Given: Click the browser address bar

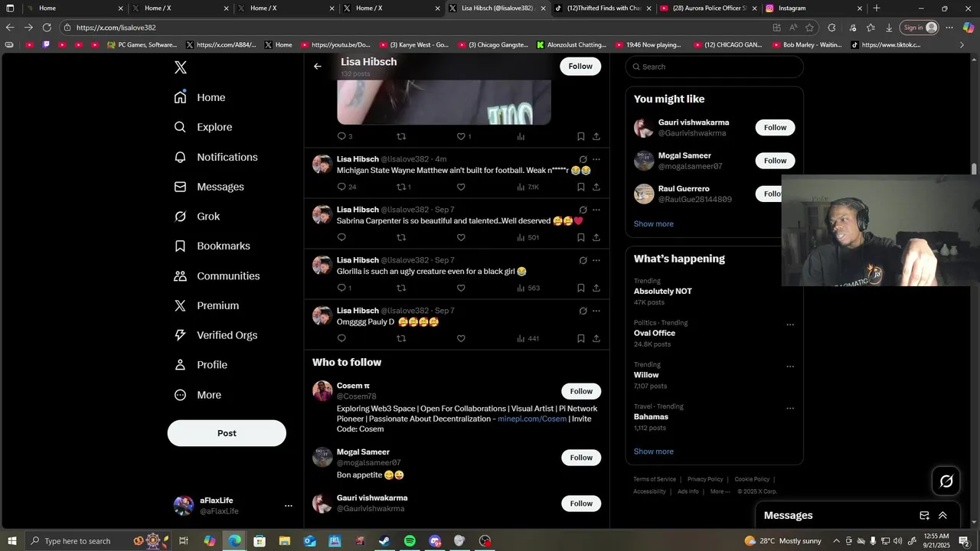Looking at the screenshot, I should (413, 28).
